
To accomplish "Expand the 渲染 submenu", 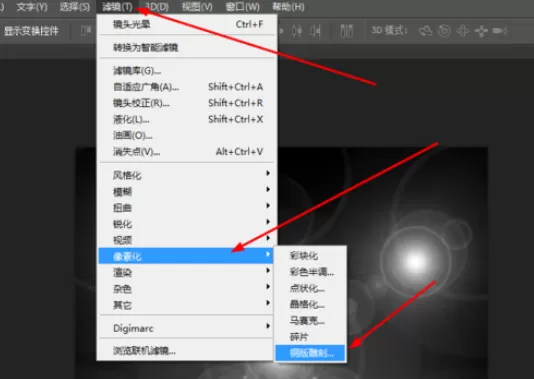I will click(x=187, y=272).
